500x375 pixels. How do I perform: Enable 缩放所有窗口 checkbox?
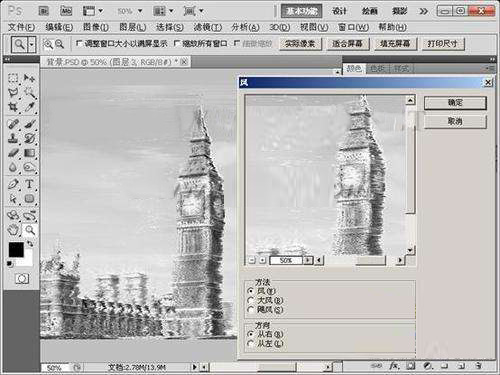177,43
